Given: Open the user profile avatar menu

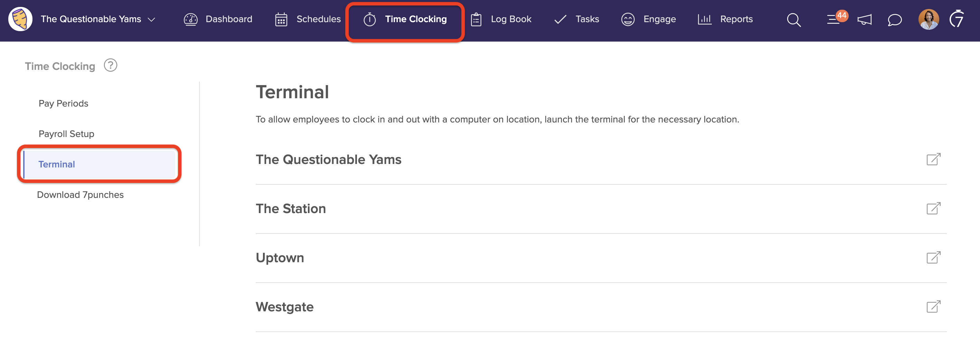Looking at the screenshot, I should (x=928, y=19).
